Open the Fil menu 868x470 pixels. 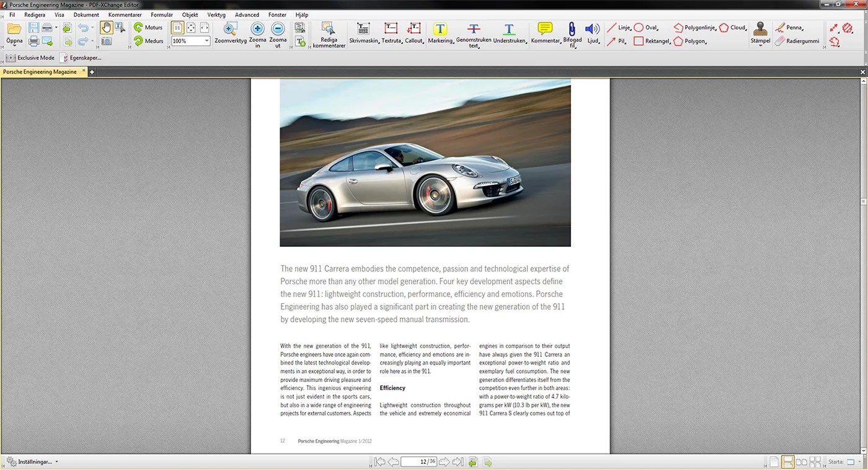[x=12, y=14]
